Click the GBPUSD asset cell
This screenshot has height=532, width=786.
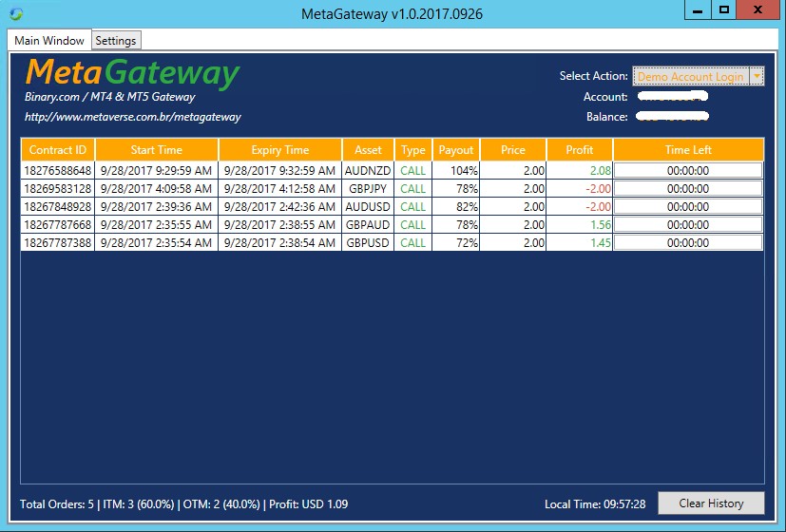click(368, 243)
